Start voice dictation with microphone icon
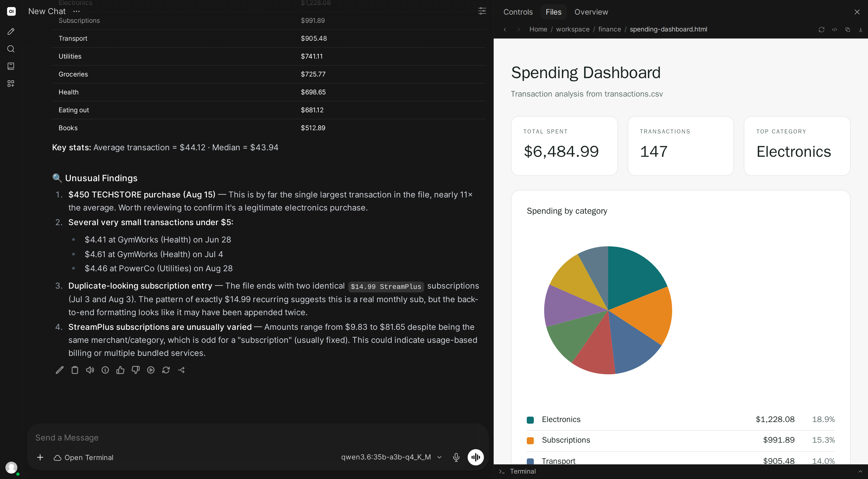 pyautogui.click(x=456, y=457)
